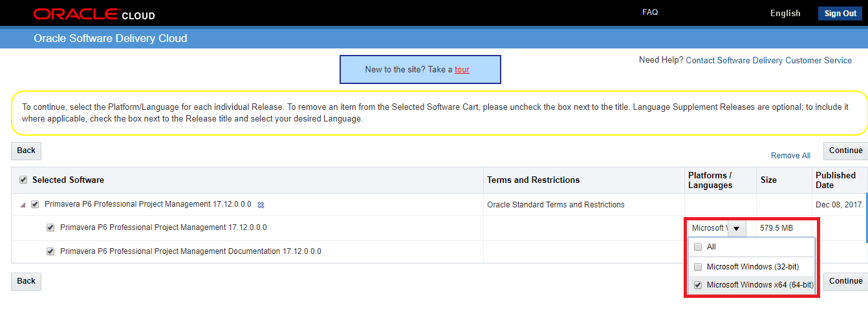Click the Oracle Software Delivery Cloud title
The height and width of the screenshot is (336, 868).
[111, 38]
